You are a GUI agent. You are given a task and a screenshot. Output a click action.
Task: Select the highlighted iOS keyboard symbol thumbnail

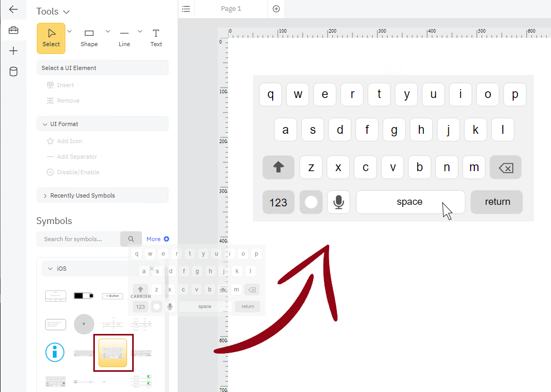(113, 352)
